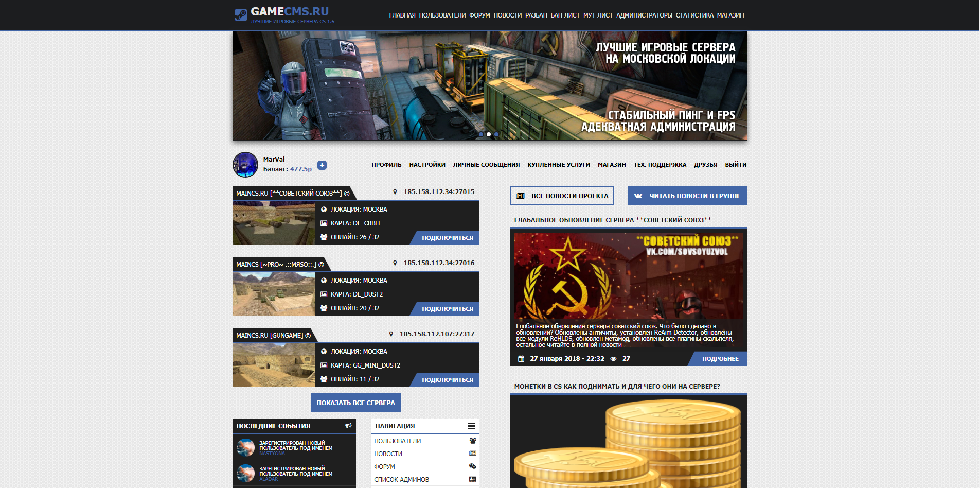Image resolution: width=980 pixels, height=488 pixels.
Task: Click the plus icon to top up balance
Action: tap(322, 165)
